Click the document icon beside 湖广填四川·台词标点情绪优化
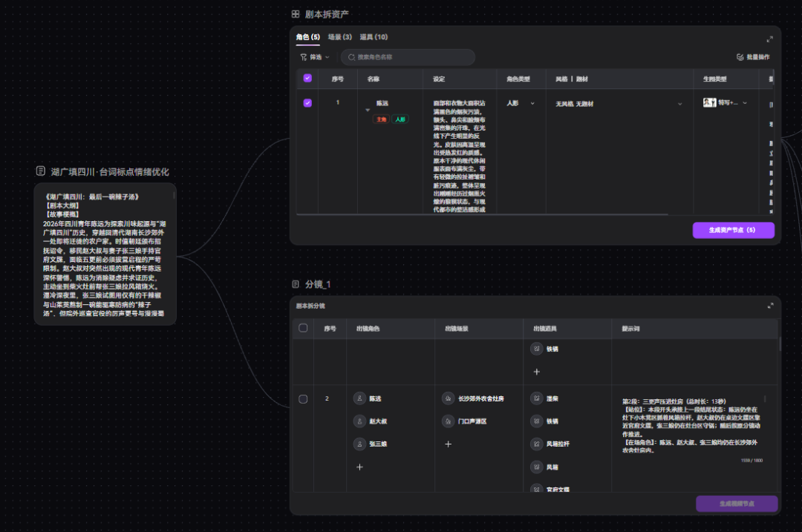Screen dimensions: 802x532 (41, 171)
